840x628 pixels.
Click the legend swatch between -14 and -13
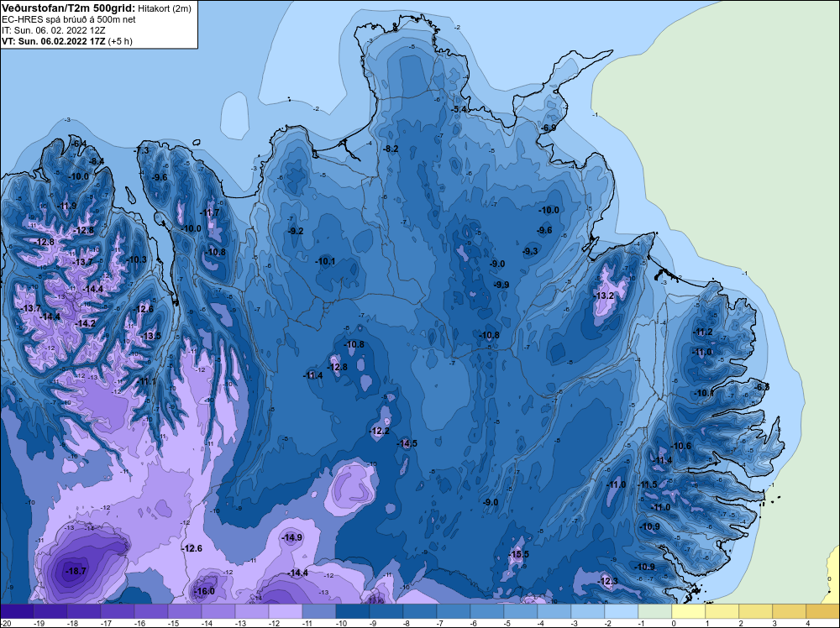click(218, 611)
